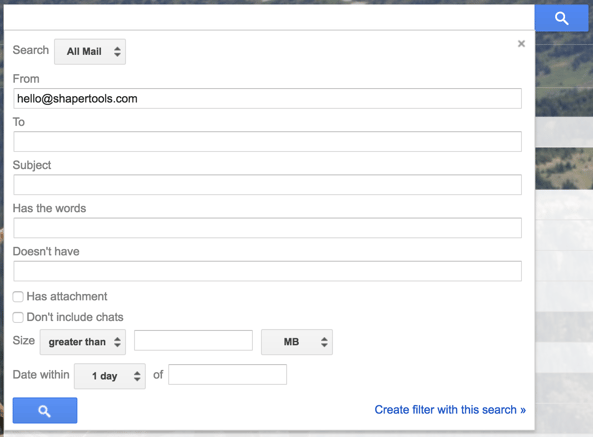Close the advanced search panel
593x437 pixels.
click(521, 44)
